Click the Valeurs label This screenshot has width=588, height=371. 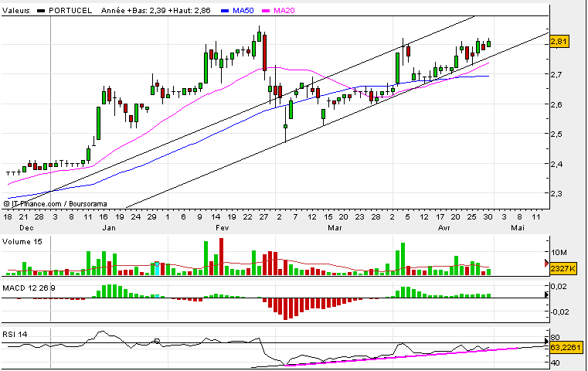(x=15, y=11)
